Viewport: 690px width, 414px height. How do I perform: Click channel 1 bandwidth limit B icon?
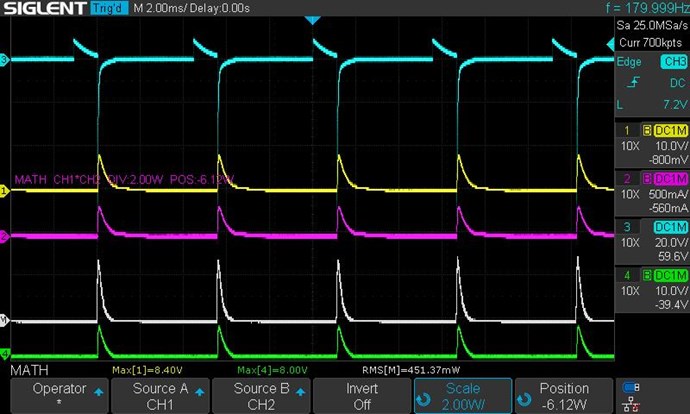tap(647, 130)
